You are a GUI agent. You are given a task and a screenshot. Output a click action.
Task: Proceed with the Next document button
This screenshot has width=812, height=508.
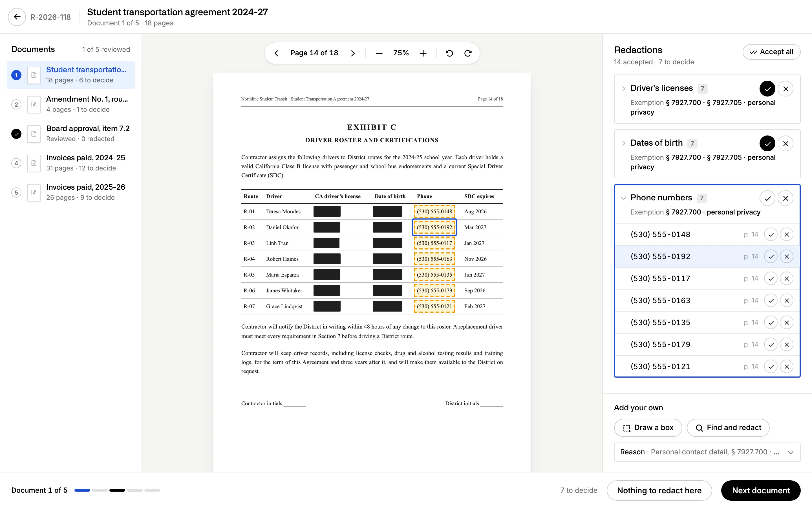pyautogui.click(x=761, y=491)
